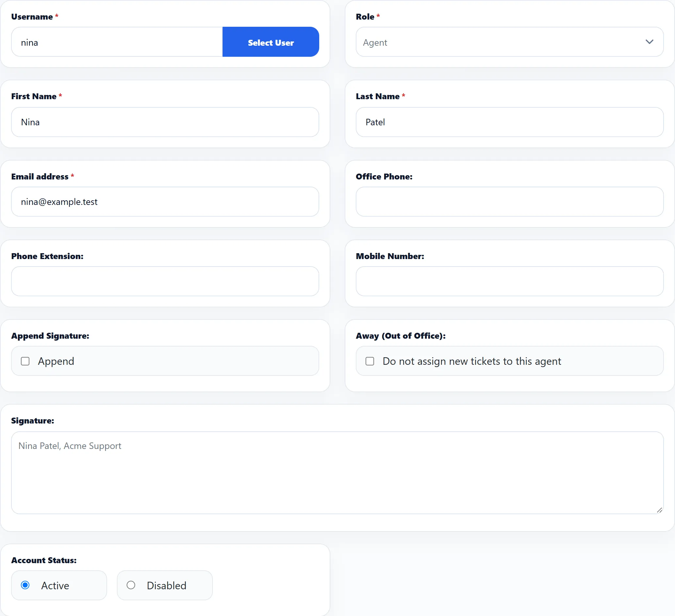Click the Account Status label

click(44, 560)
